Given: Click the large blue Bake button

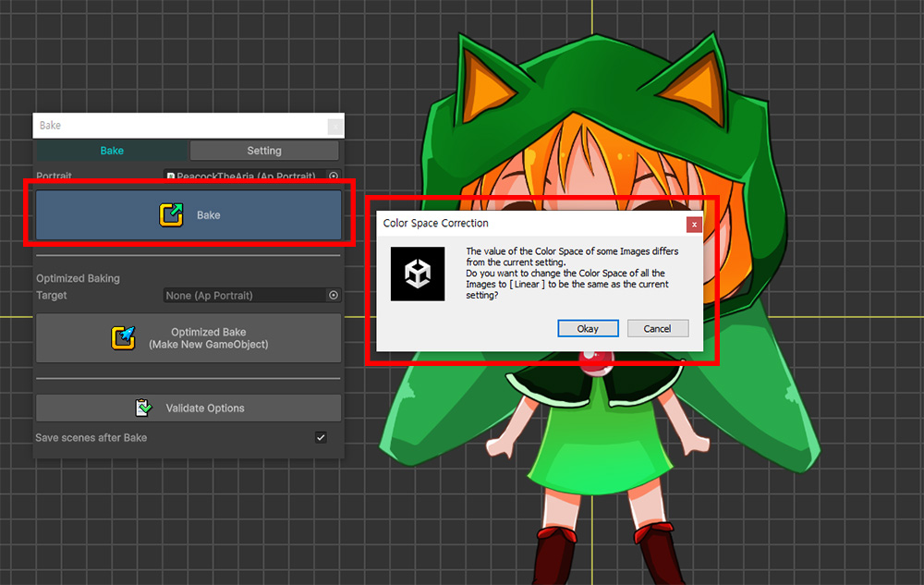Looking at the screenshot, I should (188, 214).
